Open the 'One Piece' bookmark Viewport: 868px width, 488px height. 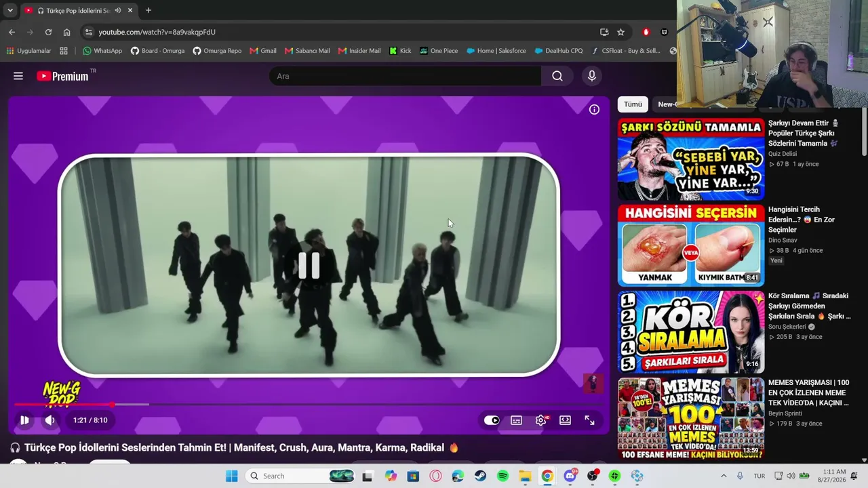tap(439, 51)
